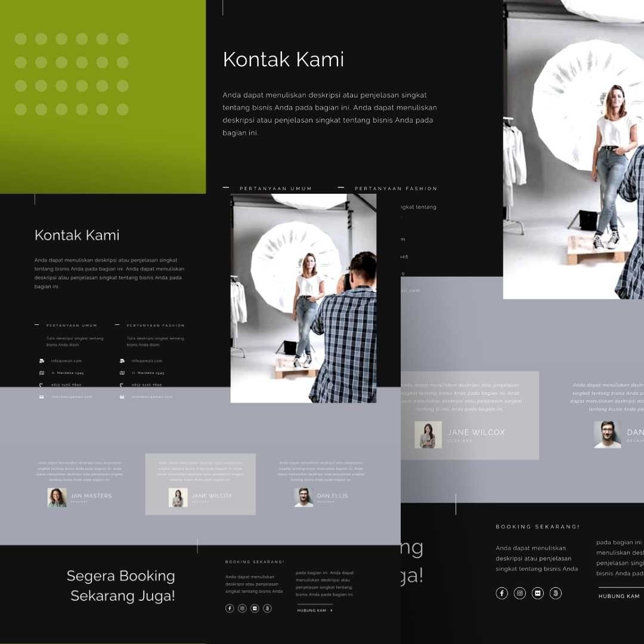Click the smaller Dan Ellis testimonial avatar
This screenshot has width=644, height=644.
pos(304,497)
